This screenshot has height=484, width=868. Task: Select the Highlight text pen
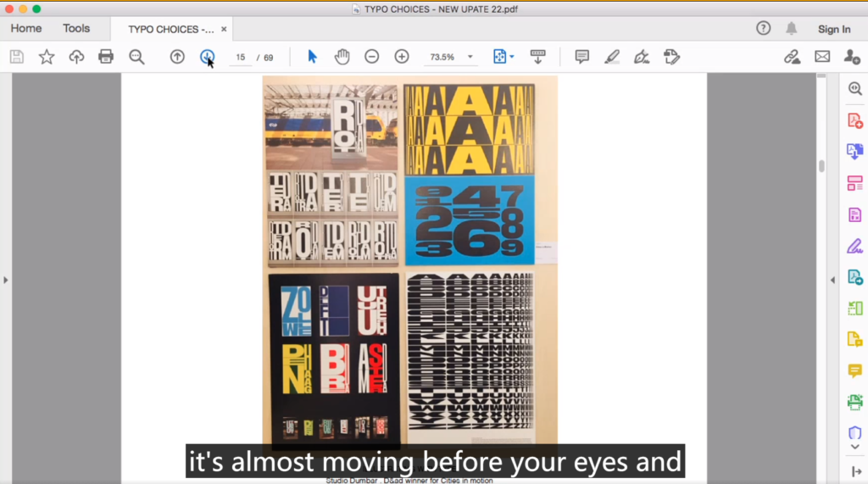coord(612,57)
